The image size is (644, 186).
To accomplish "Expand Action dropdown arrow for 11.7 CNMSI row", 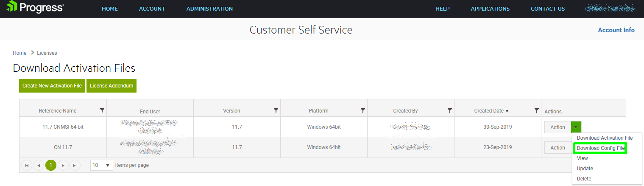I will [576, 127].
